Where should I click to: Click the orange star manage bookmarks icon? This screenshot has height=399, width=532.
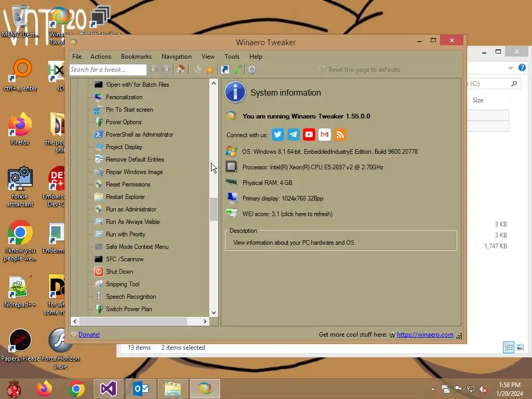coord(210,70)
